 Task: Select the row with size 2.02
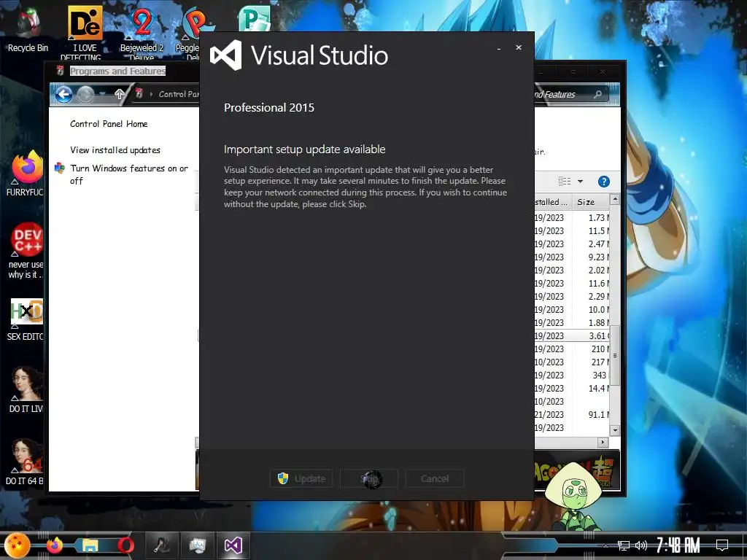pos(572,270)
